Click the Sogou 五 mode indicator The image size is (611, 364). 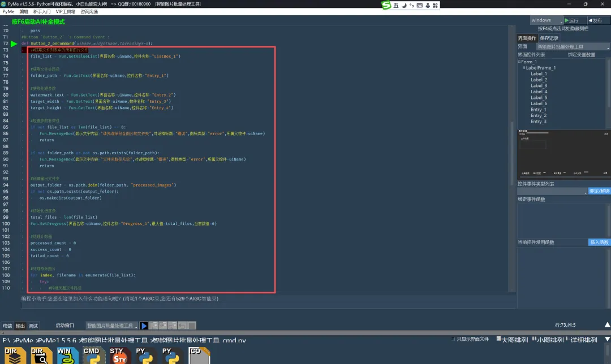[396, 5]
